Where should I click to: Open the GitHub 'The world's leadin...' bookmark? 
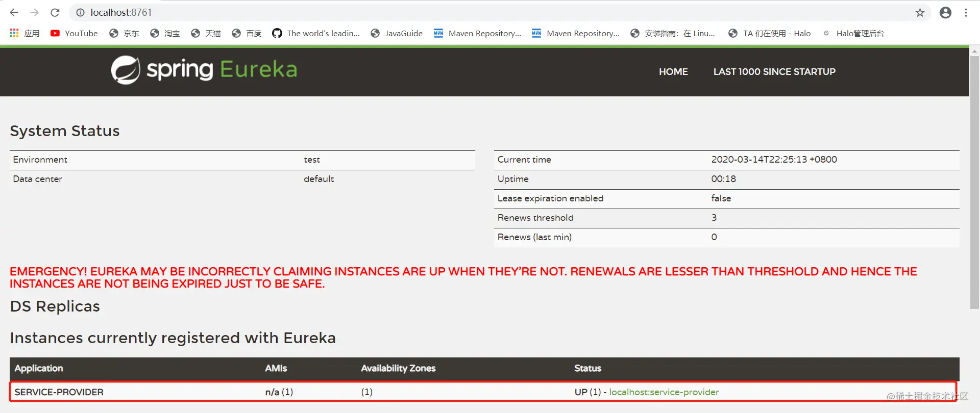coord(316,33)
